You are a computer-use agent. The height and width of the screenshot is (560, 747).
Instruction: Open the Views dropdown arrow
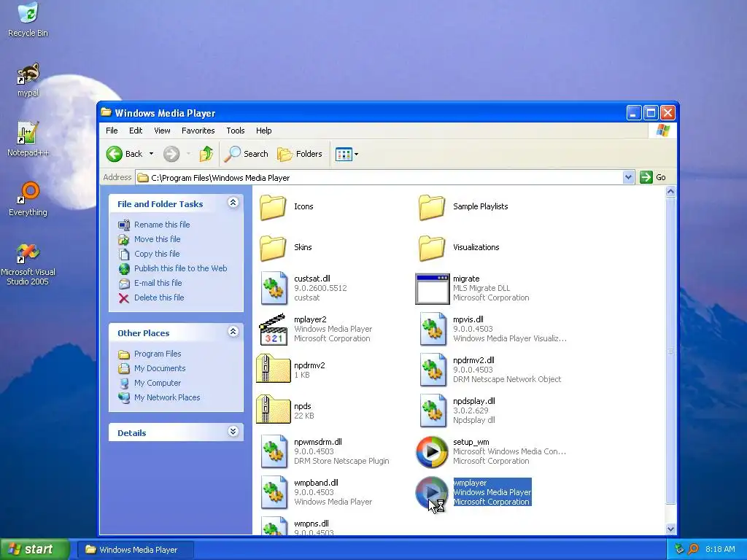[356, 154]
